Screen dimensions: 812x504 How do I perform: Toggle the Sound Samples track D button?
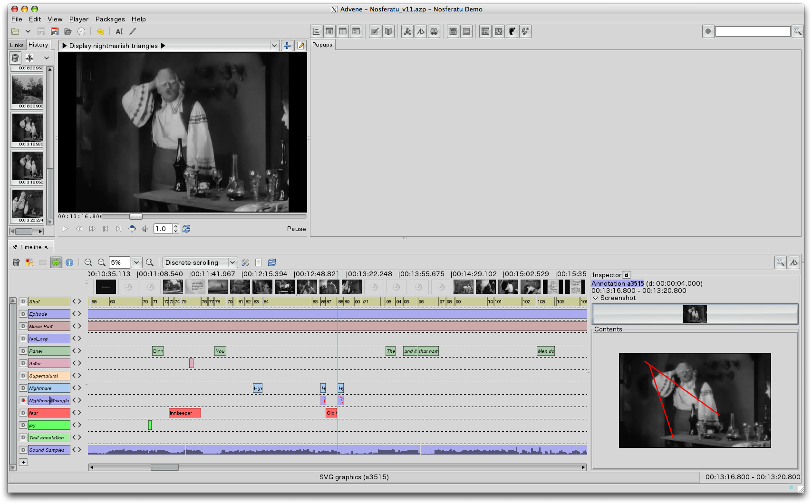point(23,450)
